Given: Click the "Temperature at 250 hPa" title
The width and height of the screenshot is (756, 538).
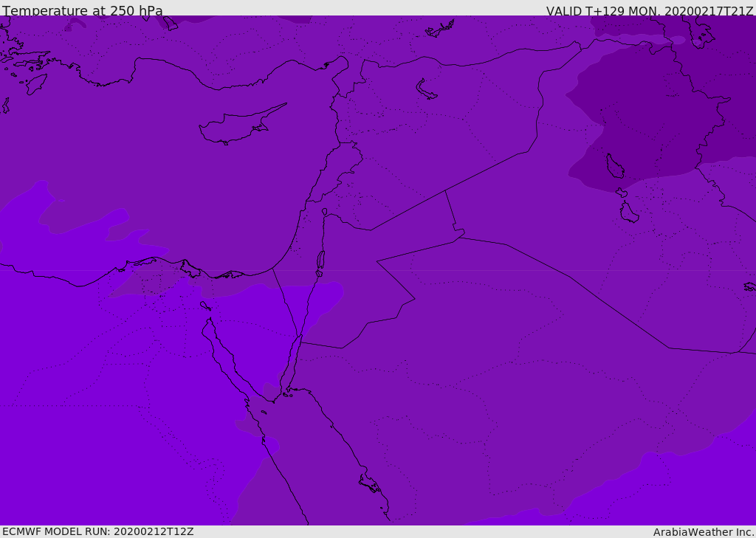Looking at the screenshot, I should pyautogui.click(x=83, y=11).
